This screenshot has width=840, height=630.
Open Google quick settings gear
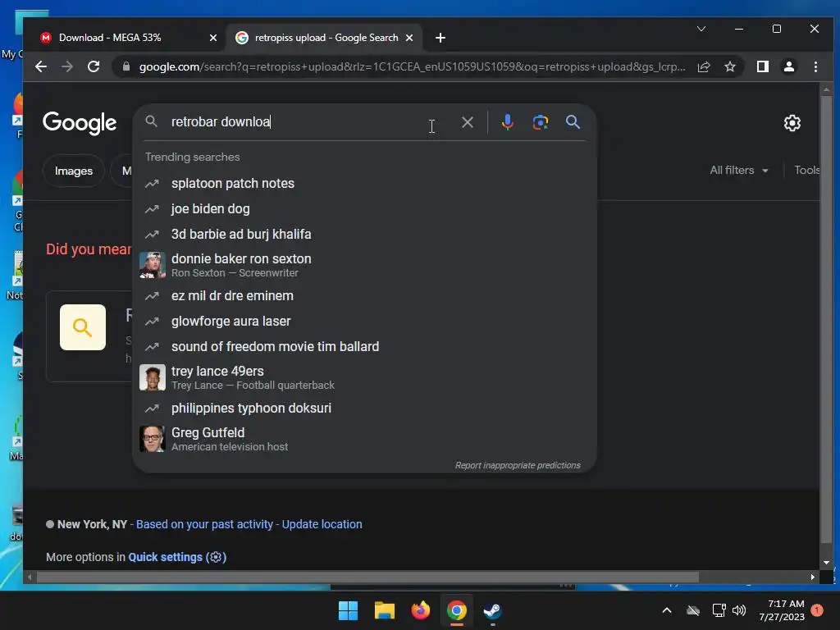click(x=792, y=123)
